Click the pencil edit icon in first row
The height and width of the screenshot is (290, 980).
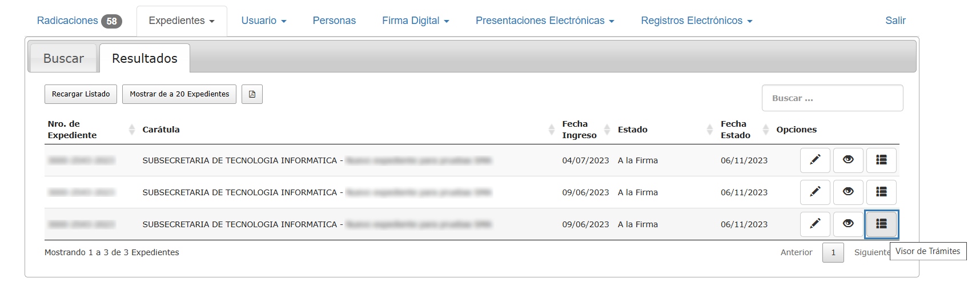click(815, 160)
